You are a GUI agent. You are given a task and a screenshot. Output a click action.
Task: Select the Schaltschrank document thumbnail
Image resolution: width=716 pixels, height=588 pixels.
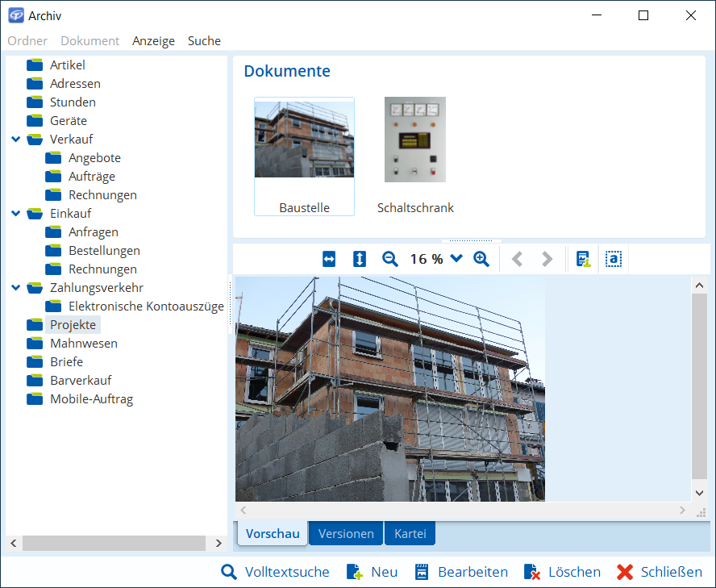coord(415,155)
